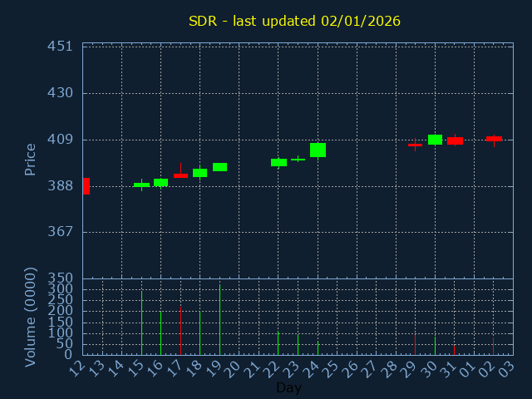Click the 'Price' y-axis label
This screenshot has height=399, width=532.
pyautogui.click(x=31, y=159)
